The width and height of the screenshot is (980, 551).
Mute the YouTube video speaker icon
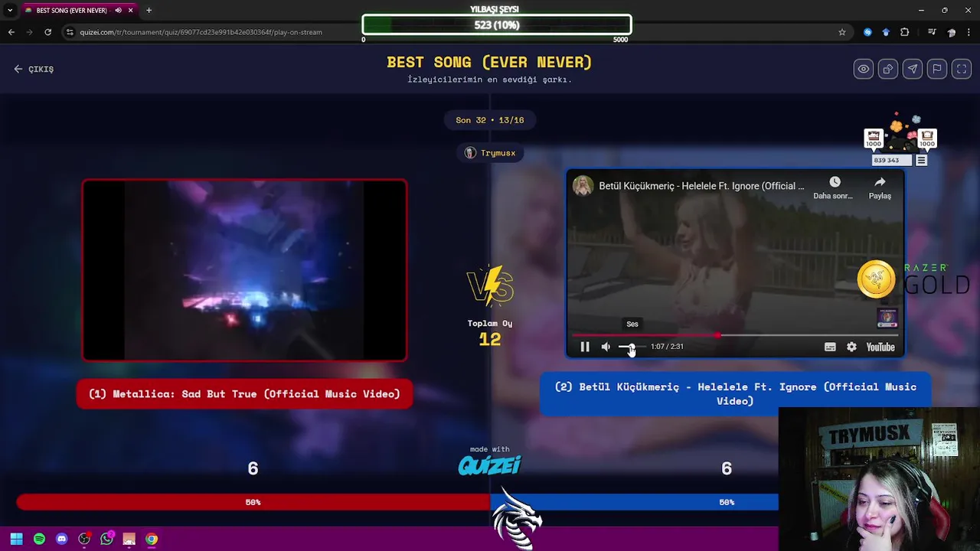coord(606,347)
